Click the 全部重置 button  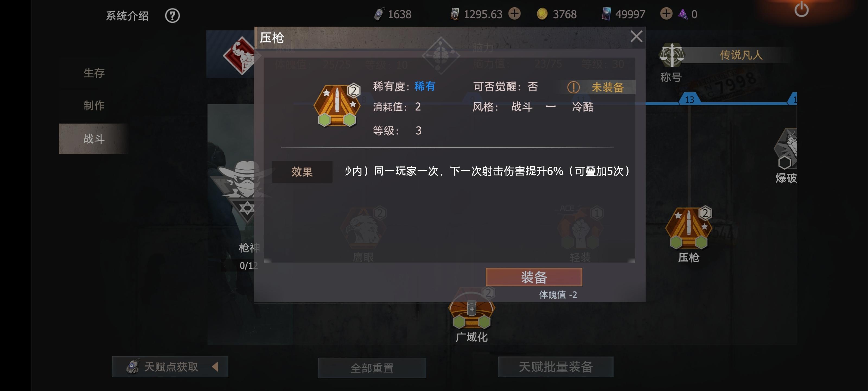372,368
